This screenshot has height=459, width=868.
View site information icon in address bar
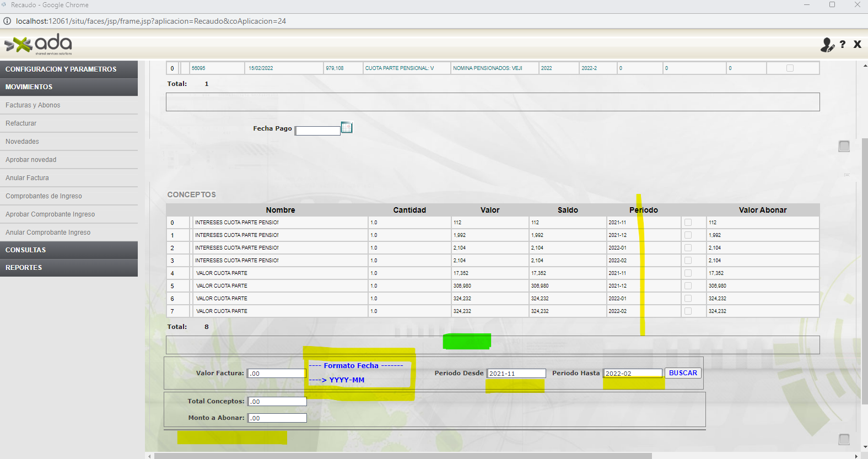[x=7, y=21]
